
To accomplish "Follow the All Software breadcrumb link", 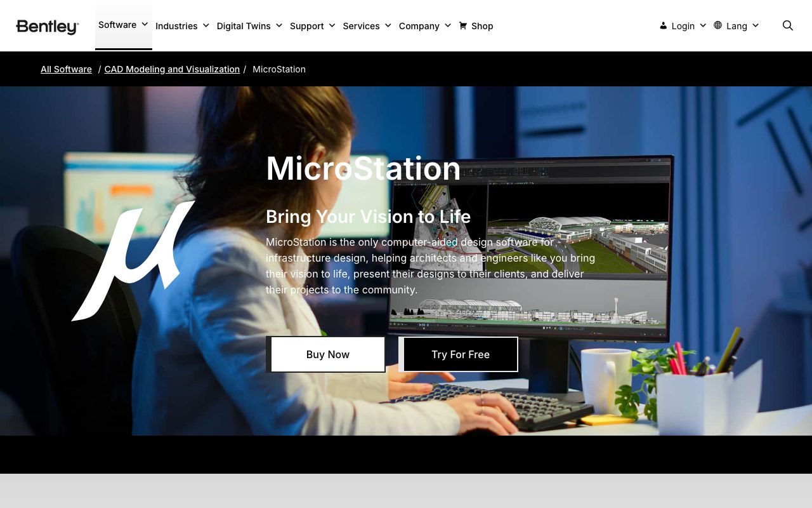I will point(66,69).
